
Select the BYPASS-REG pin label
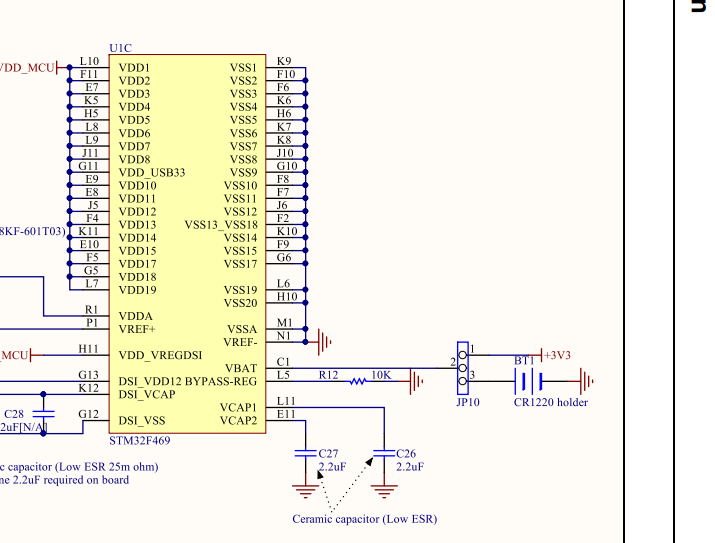[x=221, y=382]
